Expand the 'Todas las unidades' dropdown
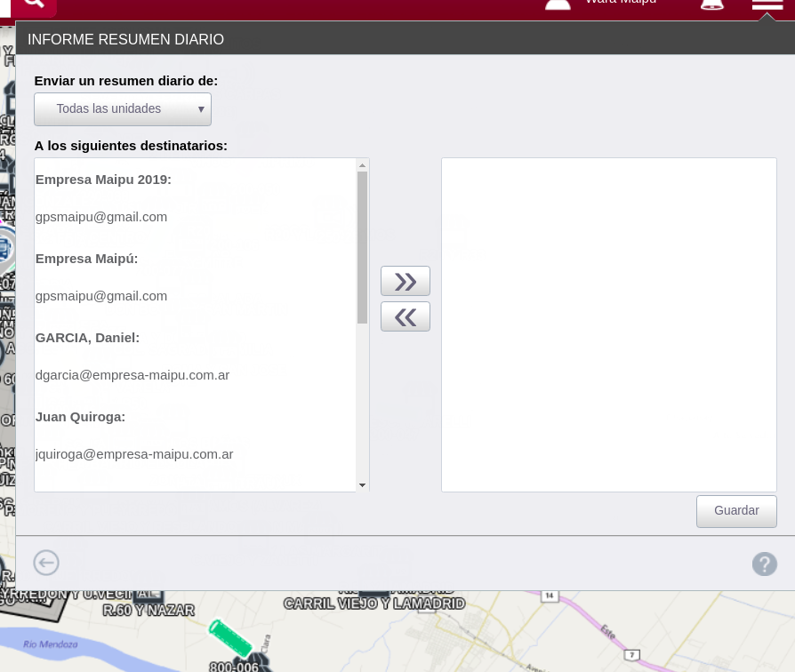Image resolution: width=795 pixels, height=672 pixels. point(123,109)
